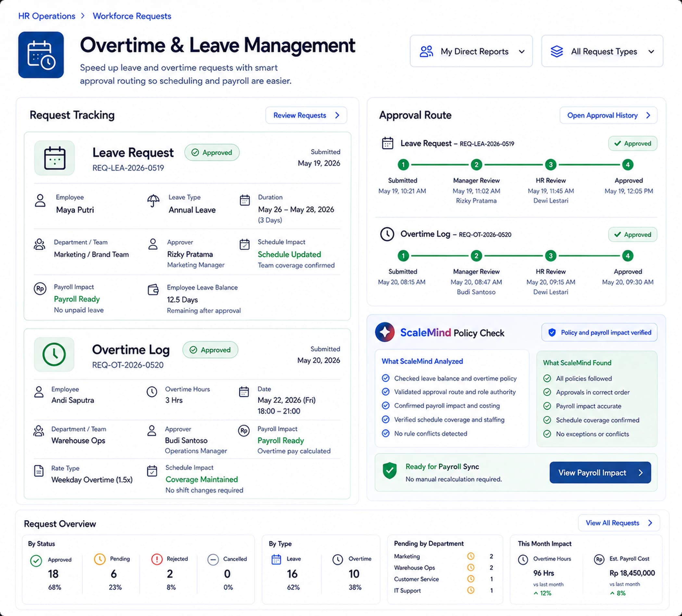Image resolution: width=682 pixels, height=616 pixels.
Task: Click step 2 Manager Review in Leave Request route
Action: 476,165
